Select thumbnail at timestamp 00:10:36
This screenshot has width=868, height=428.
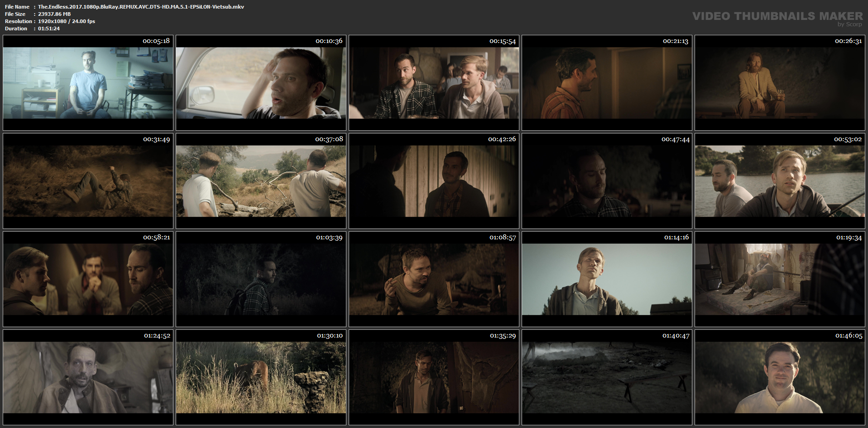[x=261, y=83]
